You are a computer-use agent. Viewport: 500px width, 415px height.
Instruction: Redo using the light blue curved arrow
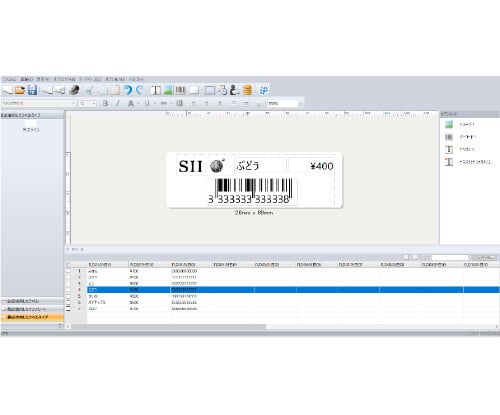click(140, 90)
